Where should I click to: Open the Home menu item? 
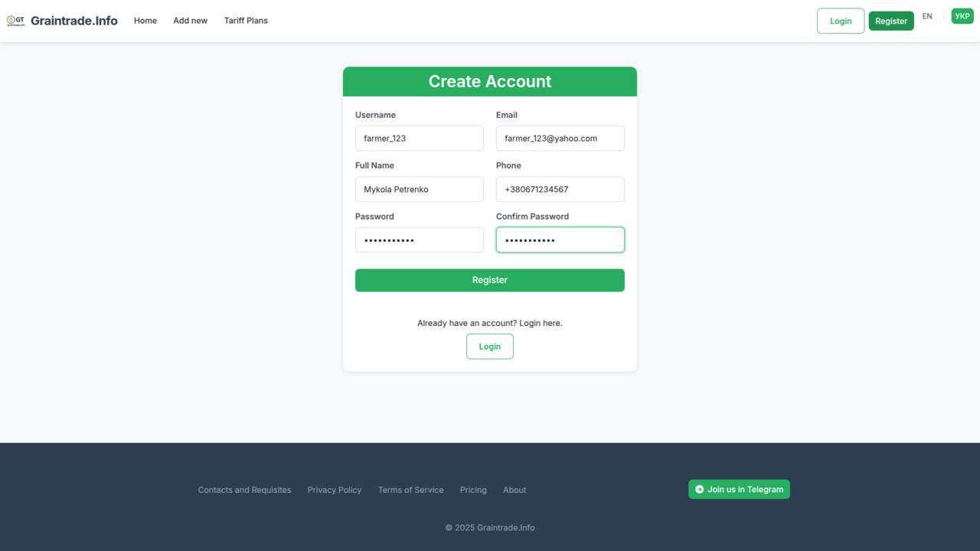[145, 21]
